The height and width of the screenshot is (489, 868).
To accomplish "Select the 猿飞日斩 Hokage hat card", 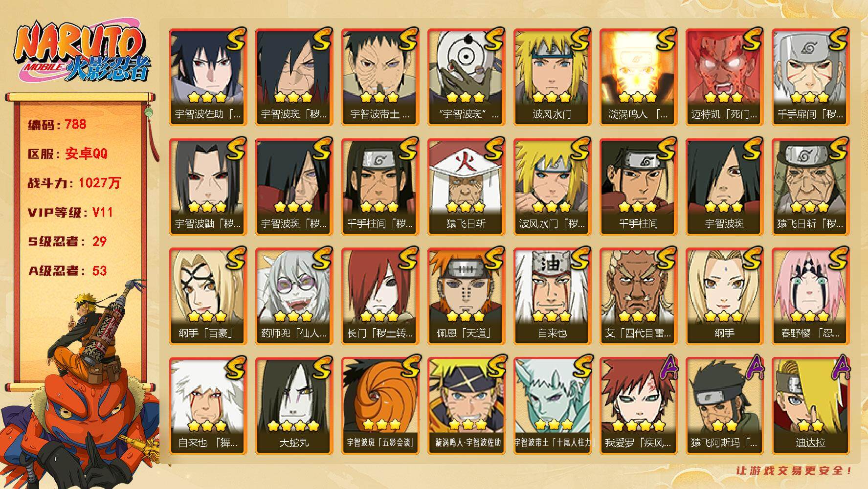I will (466, 187).
